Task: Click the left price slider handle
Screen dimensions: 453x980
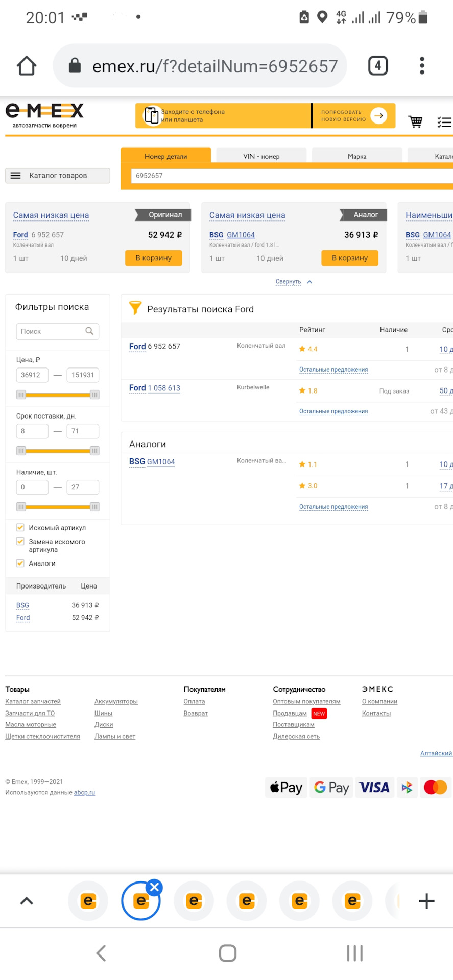Action: click(21, 395)
